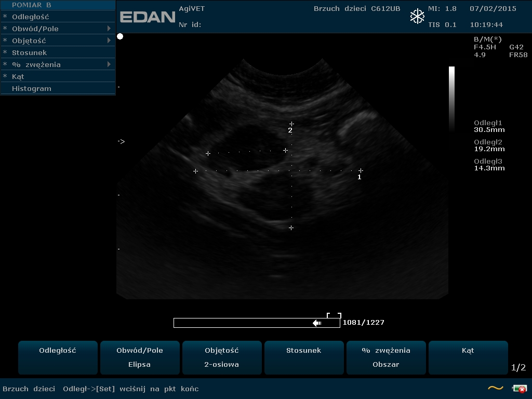Image resolution: width=532 pixels, height=399 pixels.
Task: Click the G42 gain value
Action: [516, 47]
